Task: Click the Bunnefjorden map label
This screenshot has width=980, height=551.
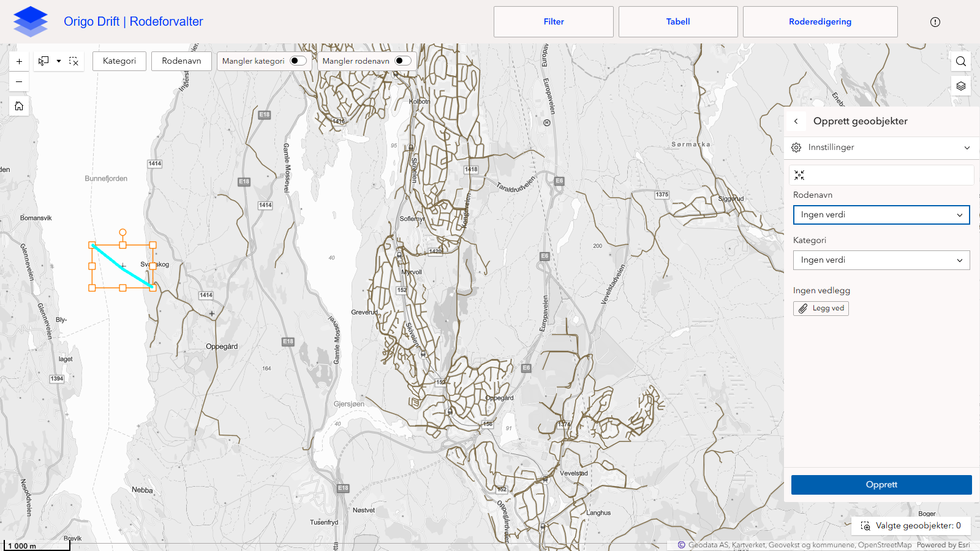Action: tap(106, 179)
